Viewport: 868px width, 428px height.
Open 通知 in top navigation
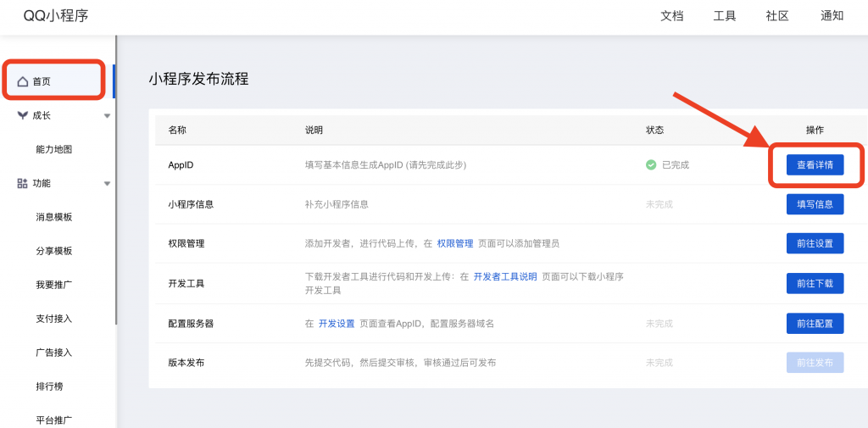click(832, 16)
